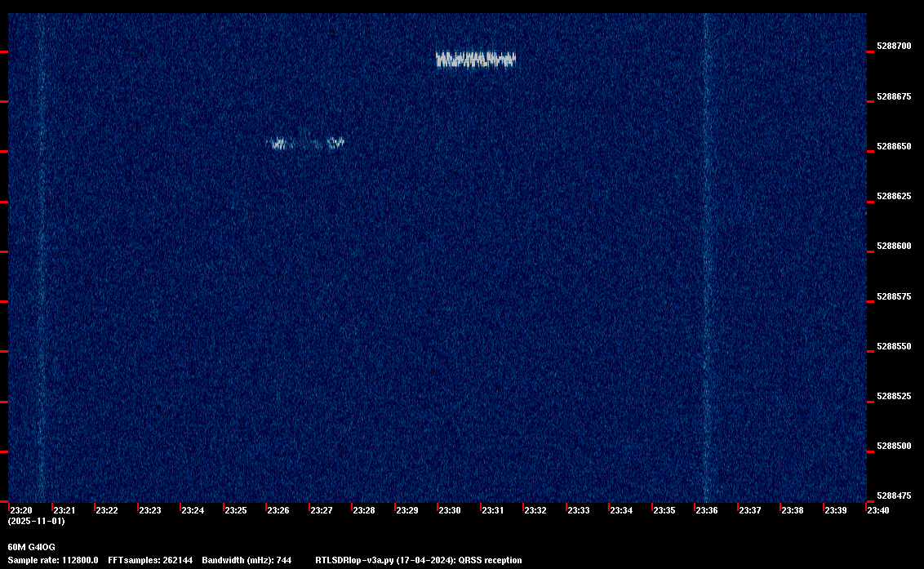Click the 23:29 time label

tap(406, 510)
